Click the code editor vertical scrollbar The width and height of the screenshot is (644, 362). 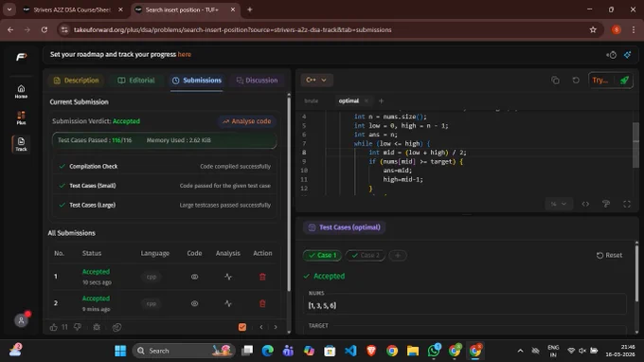635,145
